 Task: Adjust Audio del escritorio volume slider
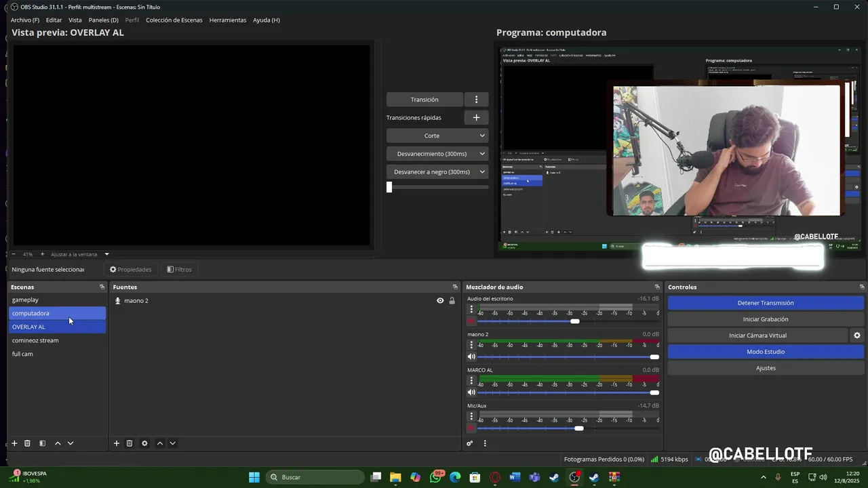pyautogui.click(x=575, y=321)
